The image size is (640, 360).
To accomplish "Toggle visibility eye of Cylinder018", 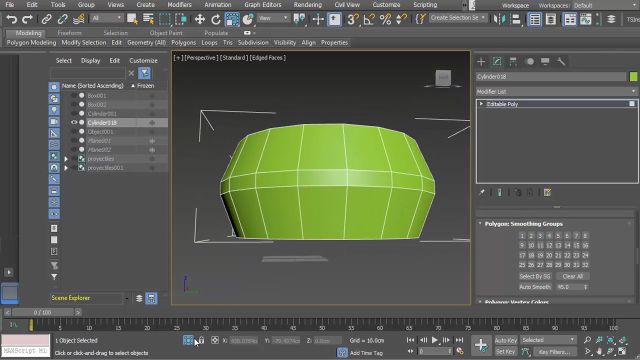I will pyautogui.click(x=74, y=122).
